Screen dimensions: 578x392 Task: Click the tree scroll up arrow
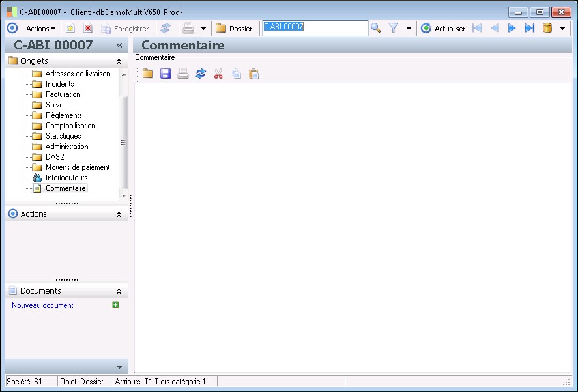coord(124,74)
